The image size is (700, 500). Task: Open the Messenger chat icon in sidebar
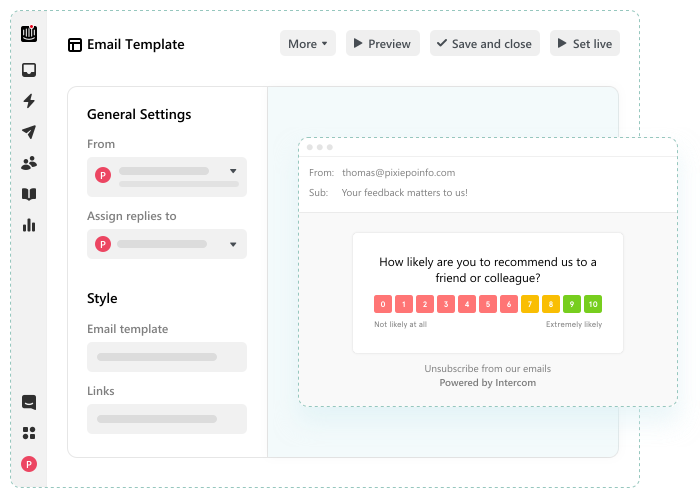[29, 402]
